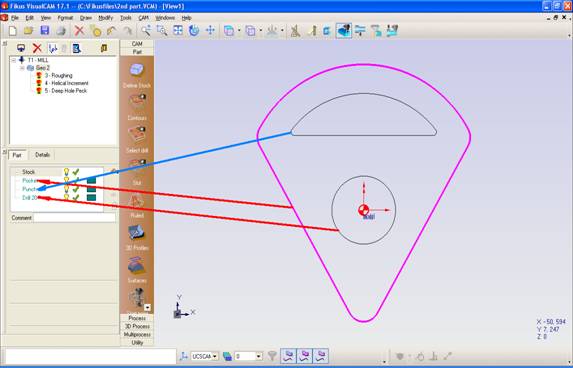573x368 pixels.
Task: Click the teal color swatch on the Drill 20 row
Action: (91, 198)
